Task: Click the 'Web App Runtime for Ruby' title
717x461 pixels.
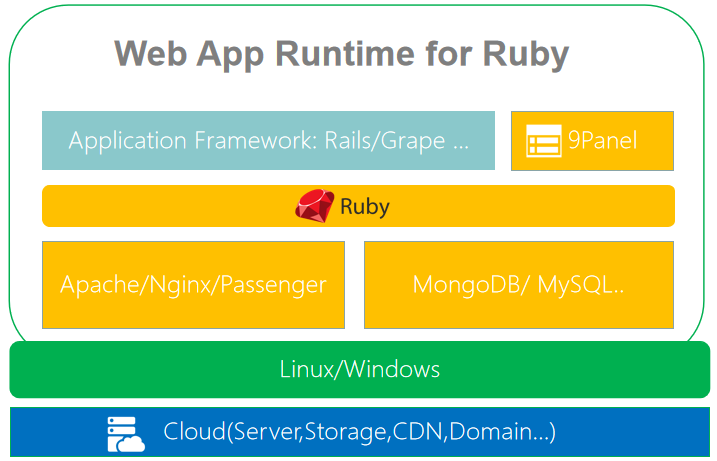Action: point(342,54)
